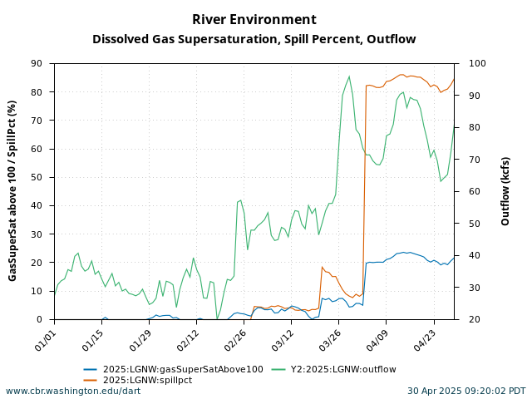This screenshot has width=532, height=399.
Task: Click left axis value 40
Action: tap(37, 205)
